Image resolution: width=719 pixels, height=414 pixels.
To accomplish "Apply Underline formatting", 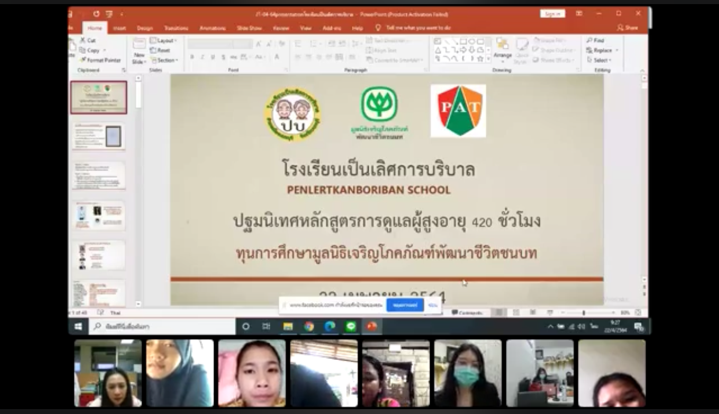I will (213, 57).
